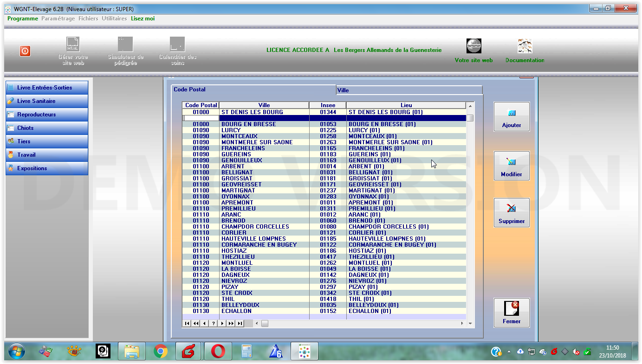Click the question mark search navigator button
The width and height of the screenshot is (642, 364).
click(214, 324)
